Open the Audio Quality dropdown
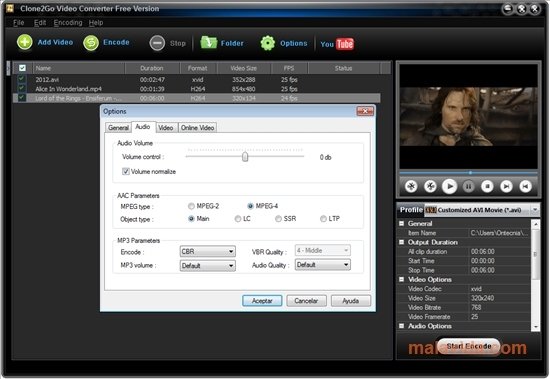This screenshot has height=379, width=550. pyautogui.click(x=322, y=265)
